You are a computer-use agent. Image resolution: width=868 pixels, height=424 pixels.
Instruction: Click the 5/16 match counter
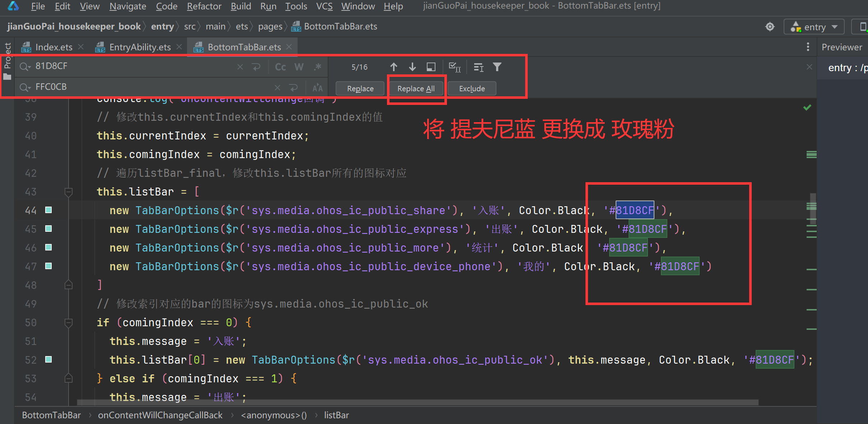tap(359, 67)
